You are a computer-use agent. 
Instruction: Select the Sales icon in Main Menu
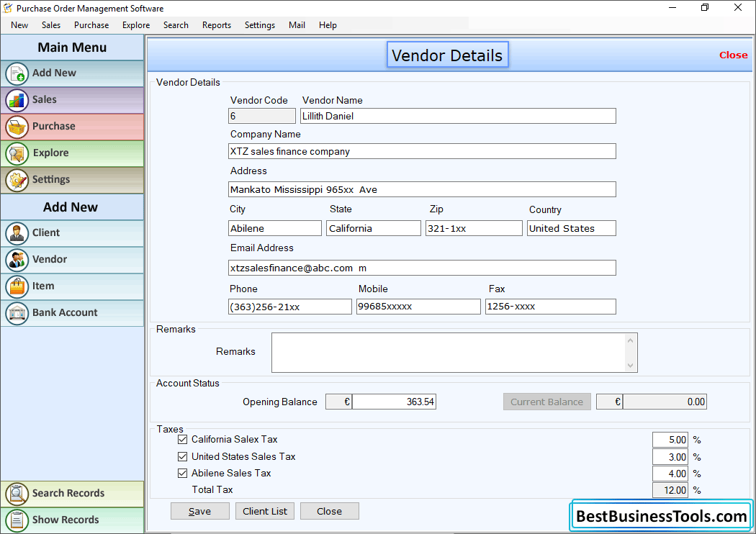(17, 100)
